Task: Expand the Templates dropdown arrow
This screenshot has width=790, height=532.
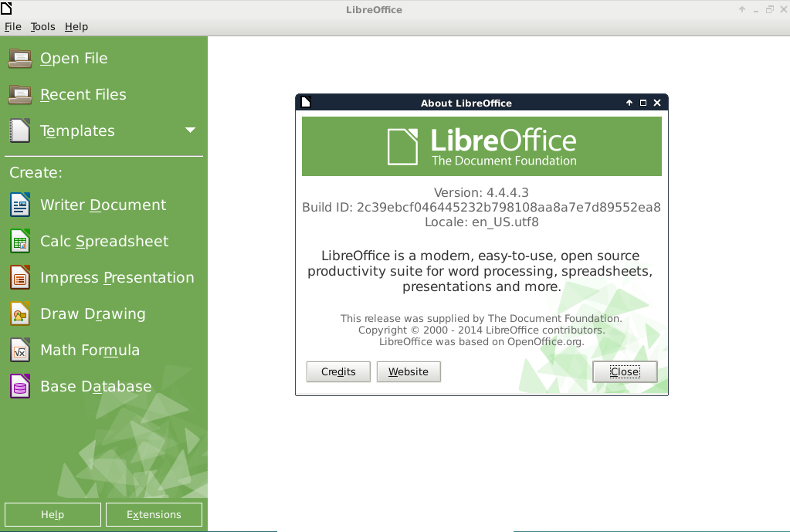Action: pyautogui.click(x=190, y=130)
